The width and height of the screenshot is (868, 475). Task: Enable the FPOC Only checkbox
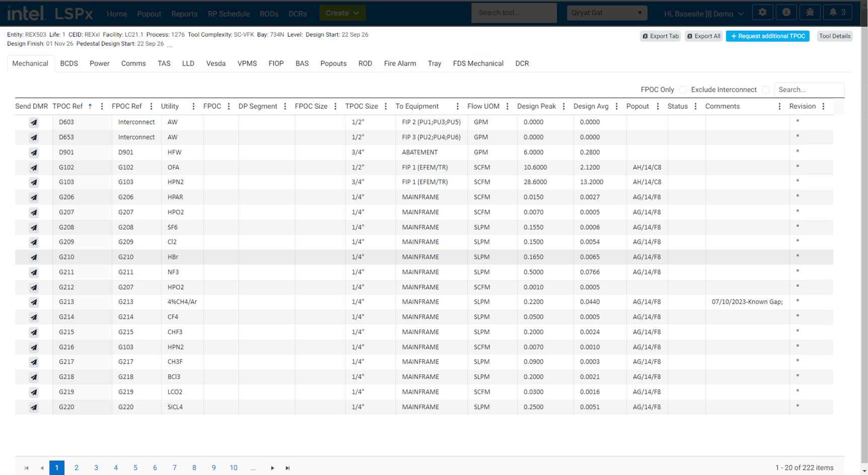tap(683, 90)
